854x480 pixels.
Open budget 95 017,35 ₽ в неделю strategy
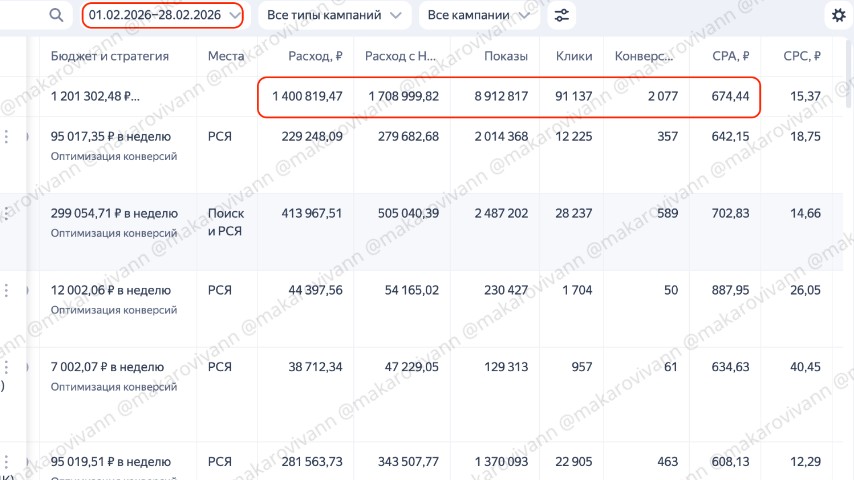(x=110, y=137)
